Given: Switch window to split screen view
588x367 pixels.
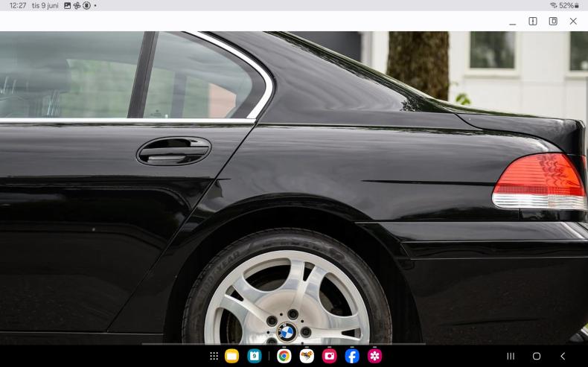Looking at the screenshot, I should coord(533,21).
